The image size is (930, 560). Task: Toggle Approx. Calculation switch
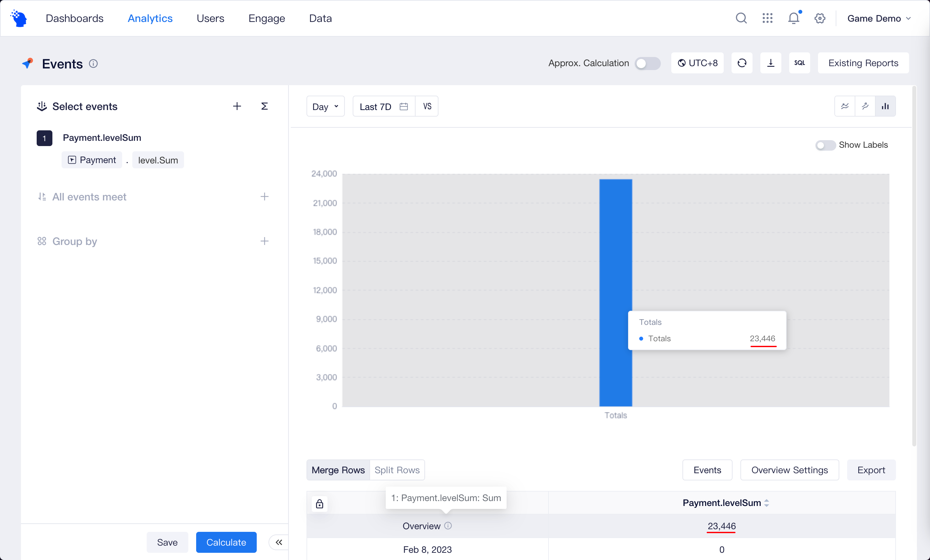point(647,64)
